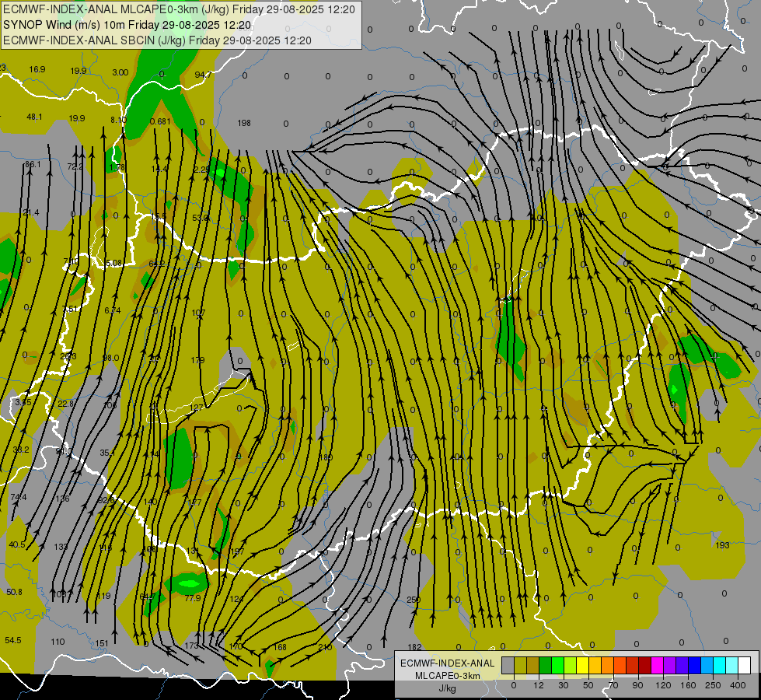This screenshot has width=761, height=700.
Task: Click the map value 193
Action: (722, 545)
